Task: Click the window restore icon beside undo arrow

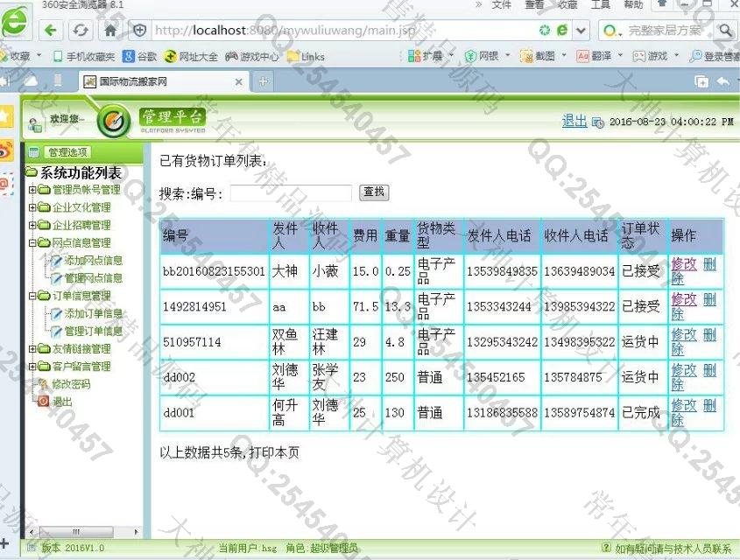Action: [x=701, y=81]
